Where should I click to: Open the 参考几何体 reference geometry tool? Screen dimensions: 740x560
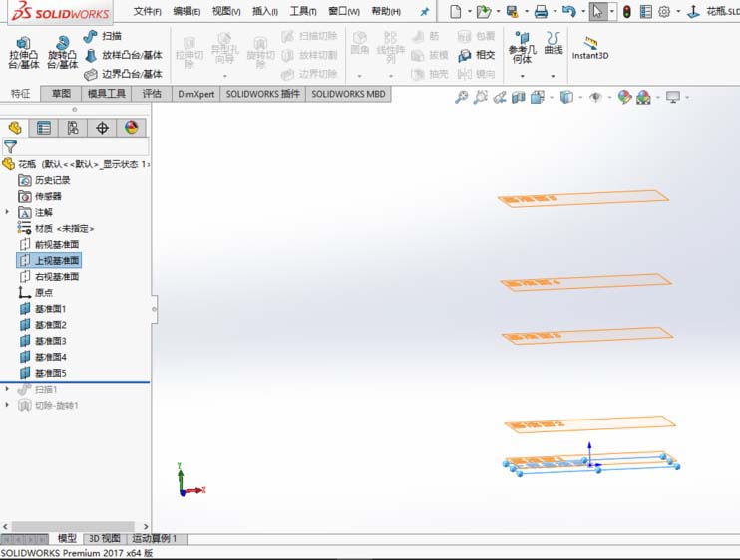point(522,47)
